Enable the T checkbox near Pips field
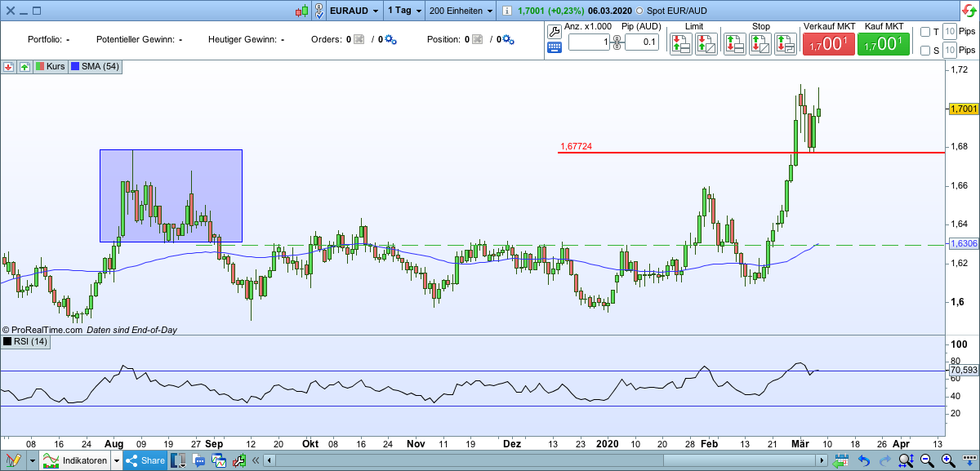This screenshot has width=980, height=471. point(925,32)
